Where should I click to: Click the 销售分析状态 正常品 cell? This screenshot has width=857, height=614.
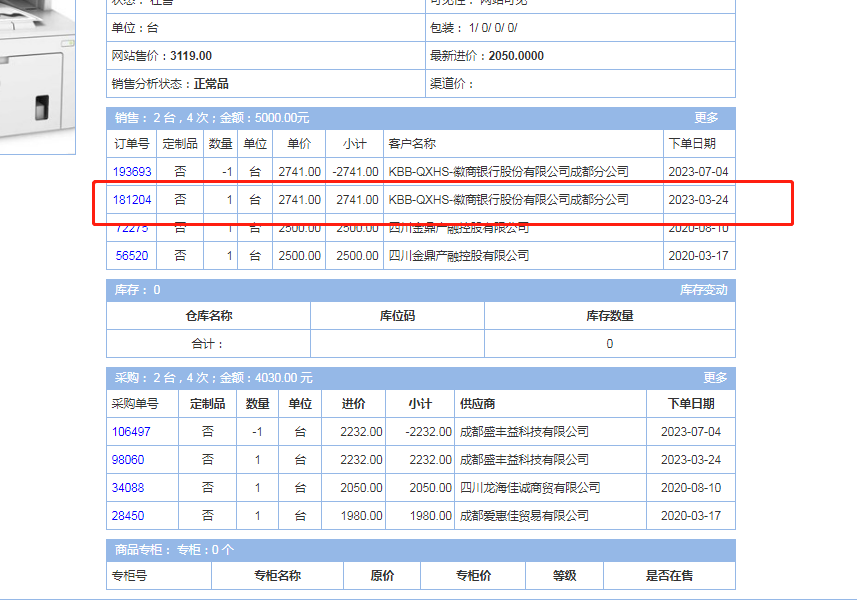point(266,84)
